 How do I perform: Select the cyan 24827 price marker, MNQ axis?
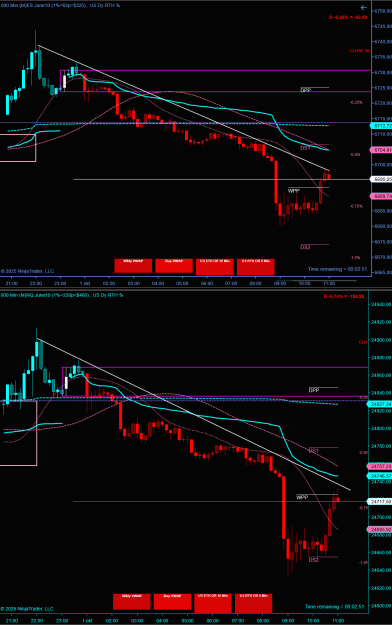tap(380, 404)
